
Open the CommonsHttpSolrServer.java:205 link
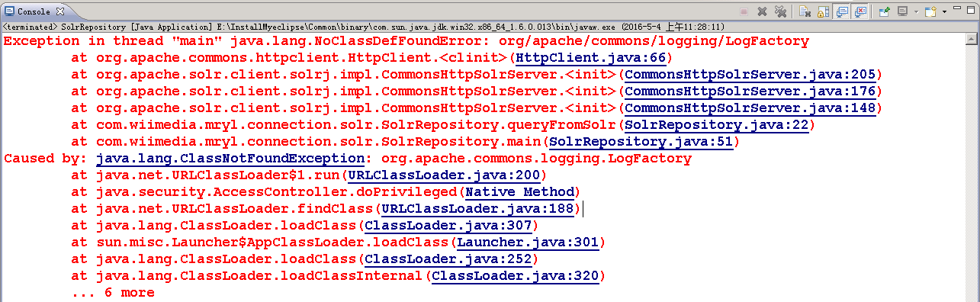[x=750, y=75]
